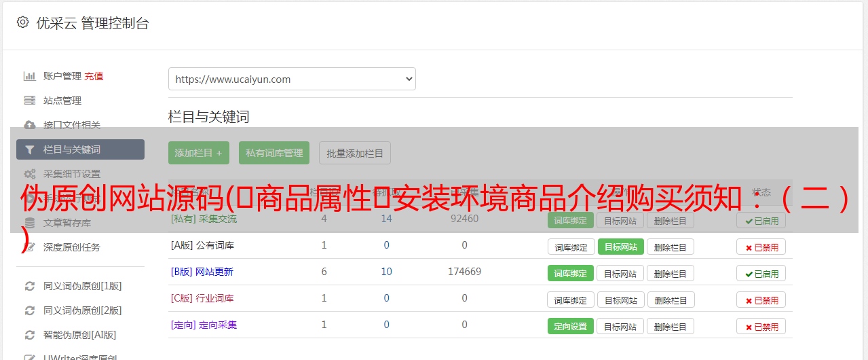This screenshot has width=868, height=360.
Task: Click the database icon for 文章暂存库
Action: 30,223
